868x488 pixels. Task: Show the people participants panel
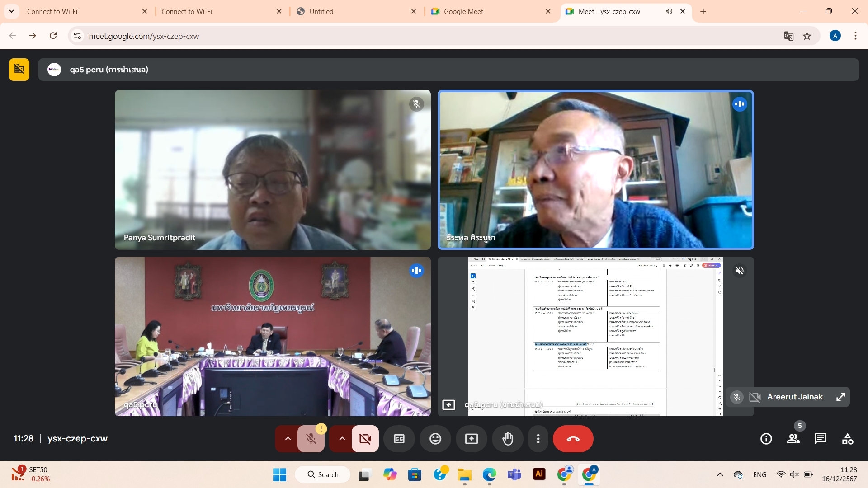coord(793,439)
